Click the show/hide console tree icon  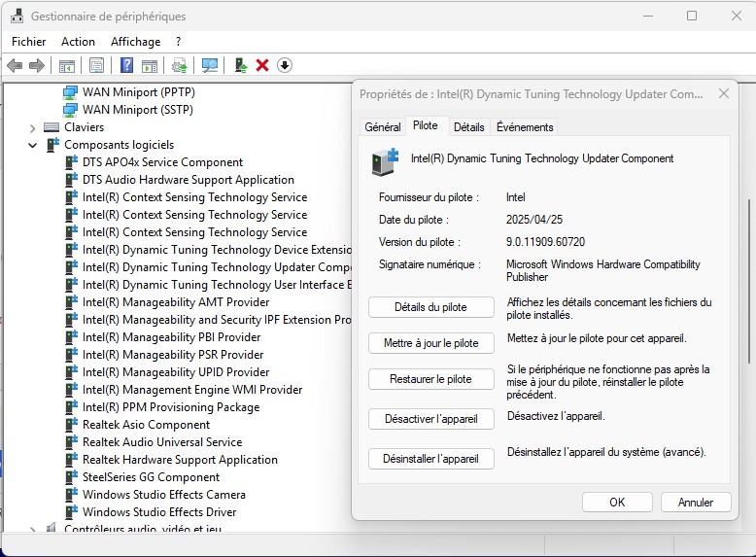[67, 65]
